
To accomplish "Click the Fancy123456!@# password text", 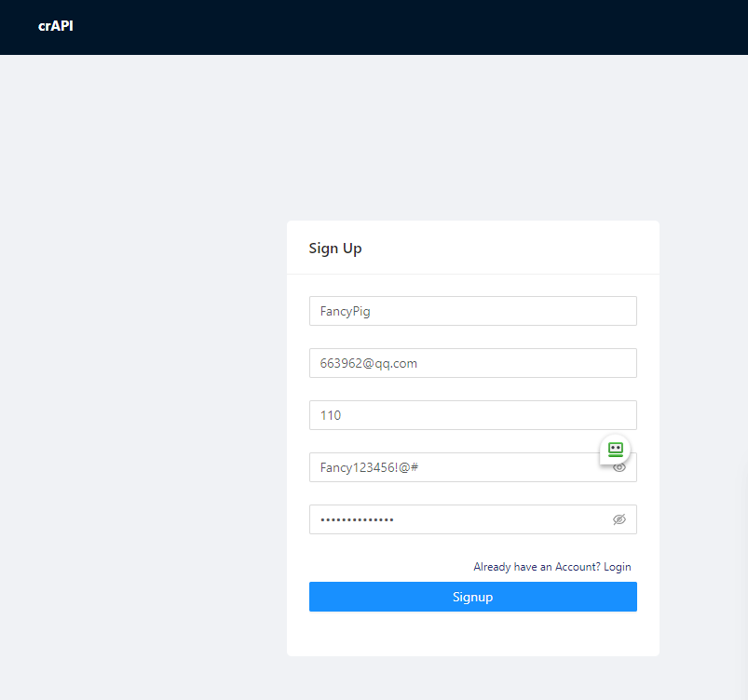I will pos(369,467).
